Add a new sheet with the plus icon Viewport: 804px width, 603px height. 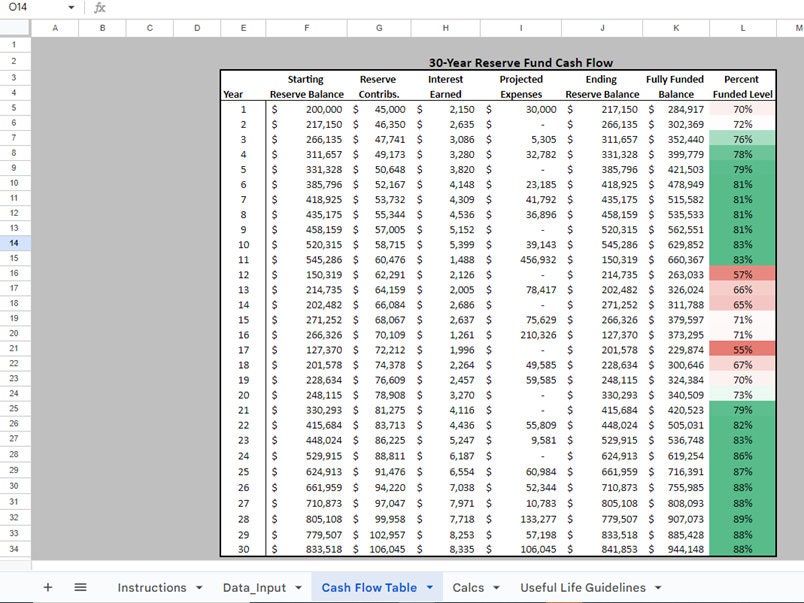click(47, 588)
